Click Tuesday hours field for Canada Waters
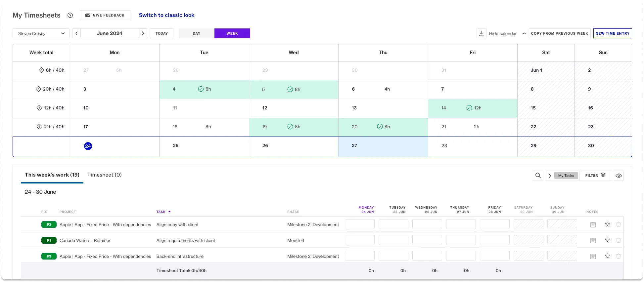The width and height of the screenshot is (644, 282). pyautogui.click(x=393, y=240)
